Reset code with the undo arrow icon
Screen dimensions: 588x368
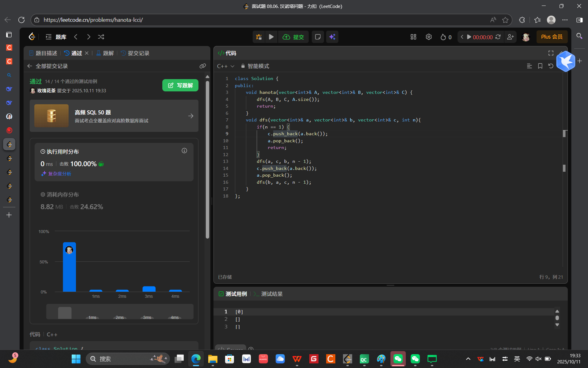[551, 66]
